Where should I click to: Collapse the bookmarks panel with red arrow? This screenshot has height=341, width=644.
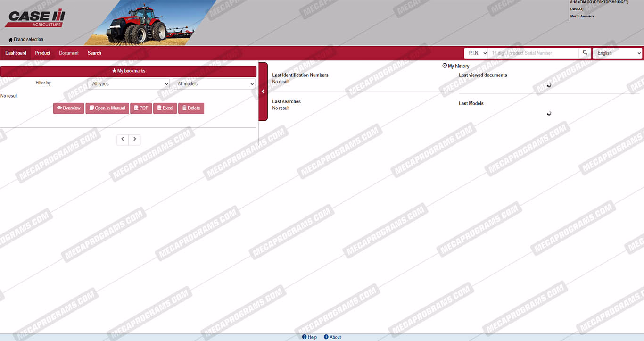[x=263, y=91]
